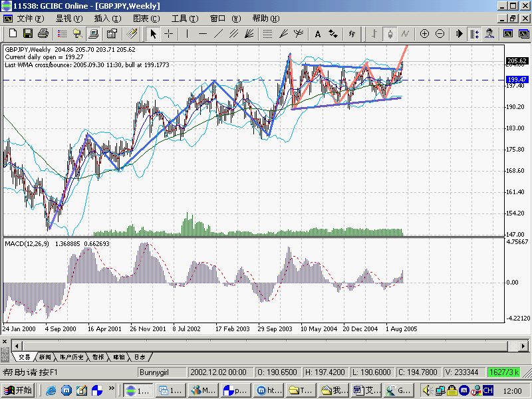This screenshot has width=532, height=399.
Task: Switch to the 新闻 terminal tab
Action: (x=45, y=357)
